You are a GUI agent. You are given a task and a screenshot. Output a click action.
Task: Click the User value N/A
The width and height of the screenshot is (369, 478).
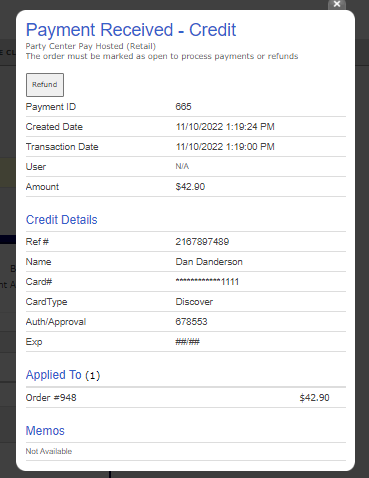(182, 166)
